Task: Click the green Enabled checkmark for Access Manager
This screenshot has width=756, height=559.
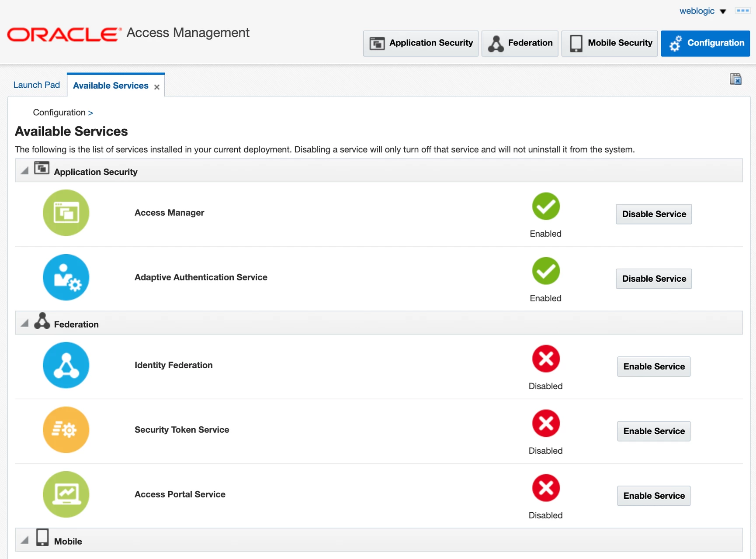Action: [x=546, y=207]
